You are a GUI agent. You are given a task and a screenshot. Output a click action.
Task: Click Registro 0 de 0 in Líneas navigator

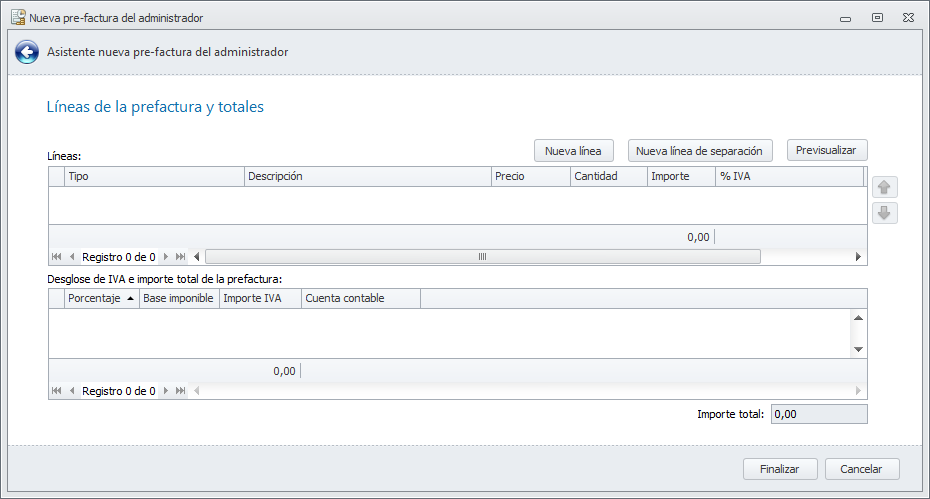tap(119, 257)
